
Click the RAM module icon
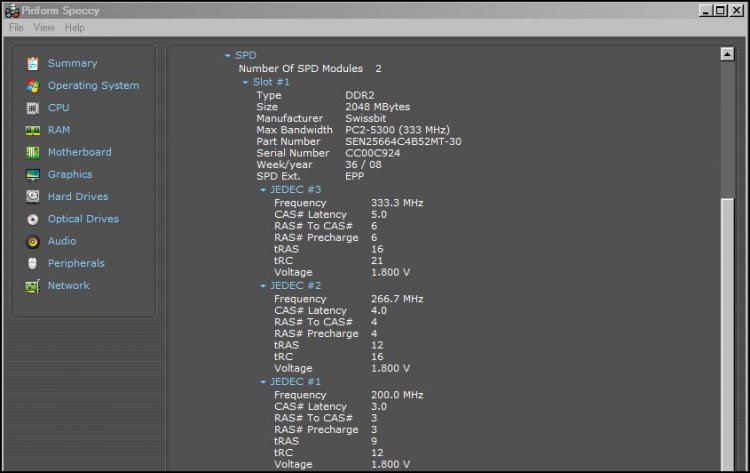coord(33,130)
